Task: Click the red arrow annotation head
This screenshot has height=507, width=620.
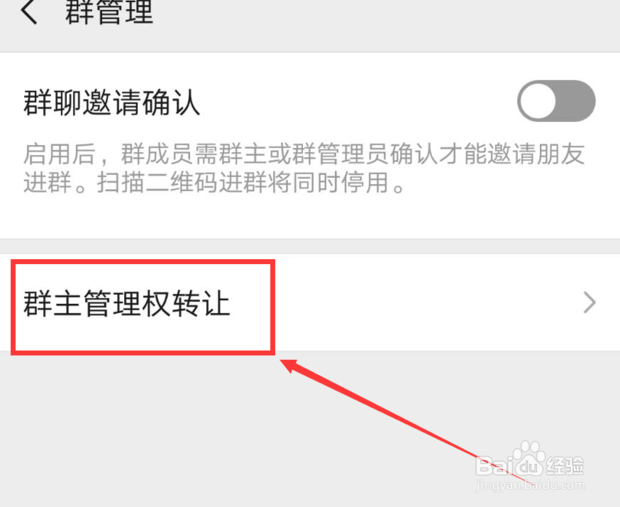Action: coord(292,366)
